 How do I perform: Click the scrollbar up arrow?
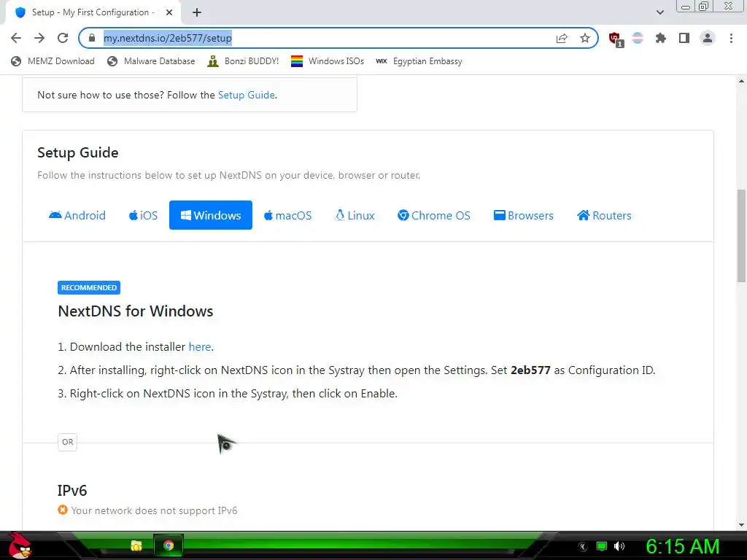coord(741,82)
